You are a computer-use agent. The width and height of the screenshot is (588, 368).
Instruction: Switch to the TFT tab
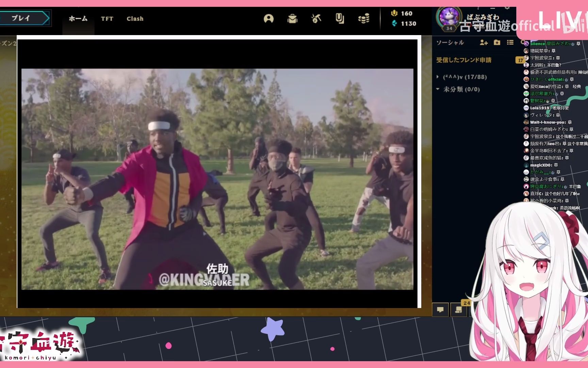click(107, 19)
